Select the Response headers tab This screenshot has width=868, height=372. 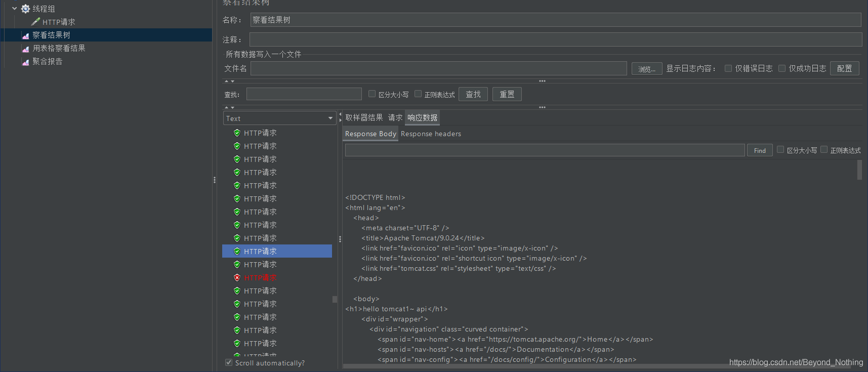click(x=431, y=134)
